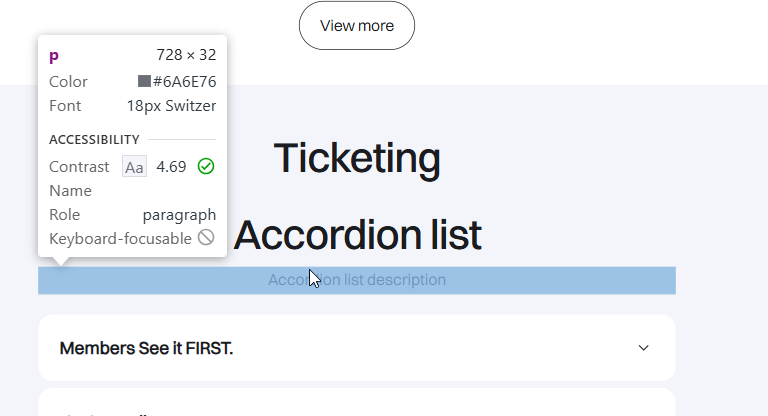Select the Ticketing heading
Viewport: 768px width, 416px height.
pyautogui.click(x=357, y=158)
